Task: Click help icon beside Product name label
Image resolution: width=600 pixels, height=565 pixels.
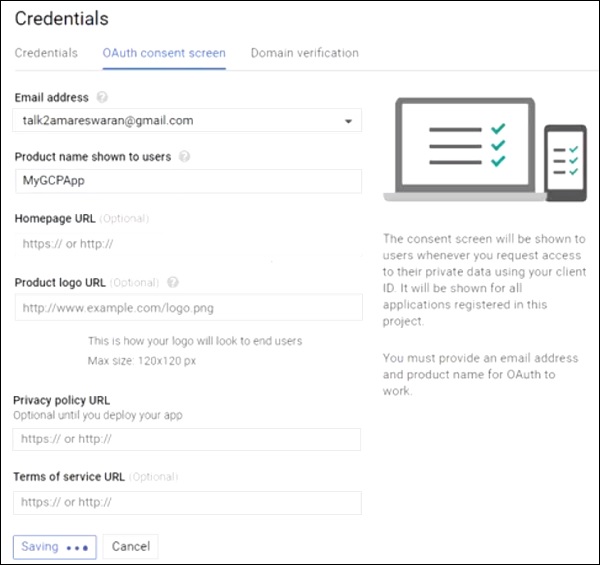Action: click(x=184, y=157)
